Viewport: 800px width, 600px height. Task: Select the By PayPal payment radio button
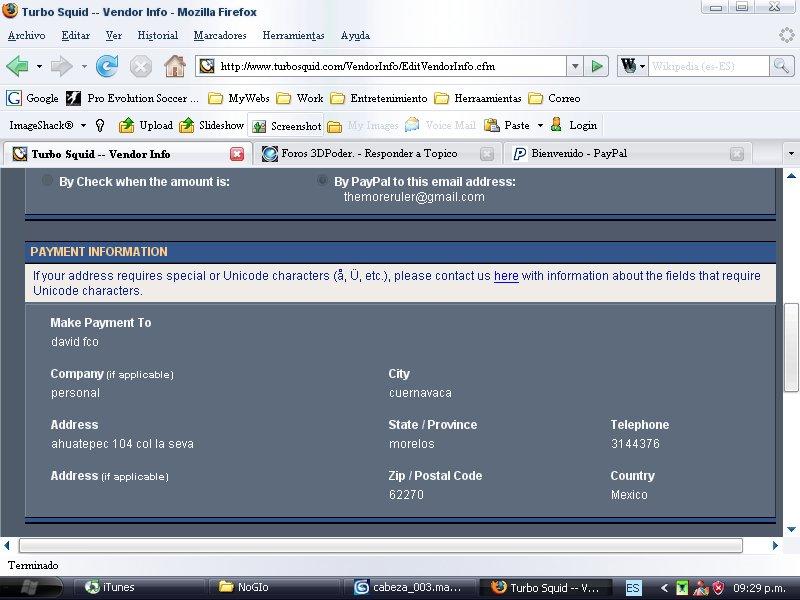(x=322, y=180)
